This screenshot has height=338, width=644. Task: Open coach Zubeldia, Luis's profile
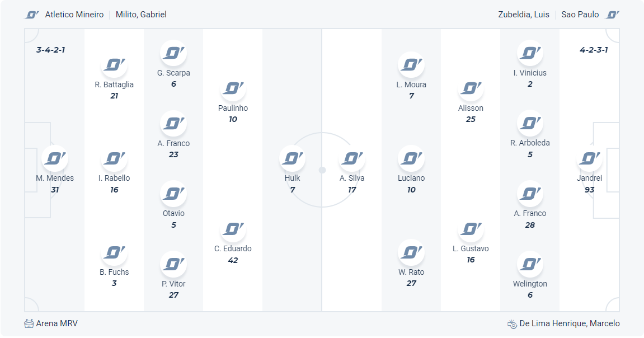(x=524, y=15)
